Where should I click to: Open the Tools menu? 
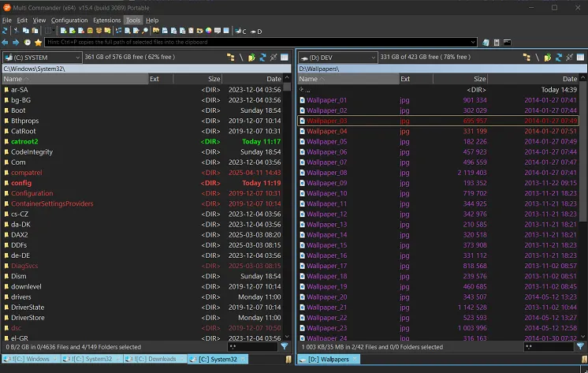tap(133, 21)
